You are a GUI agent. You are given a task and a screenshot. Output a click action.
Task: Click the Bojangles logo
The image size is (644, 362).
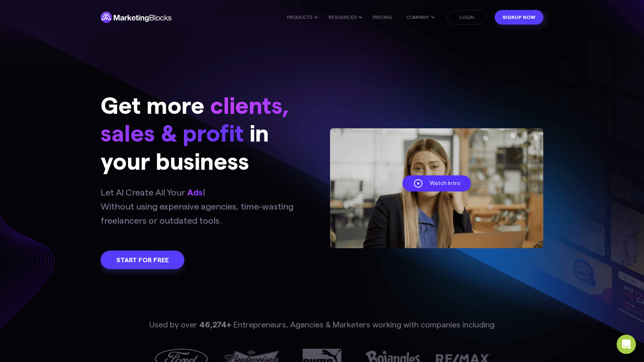pyautogui.click(x=392, y=356)
